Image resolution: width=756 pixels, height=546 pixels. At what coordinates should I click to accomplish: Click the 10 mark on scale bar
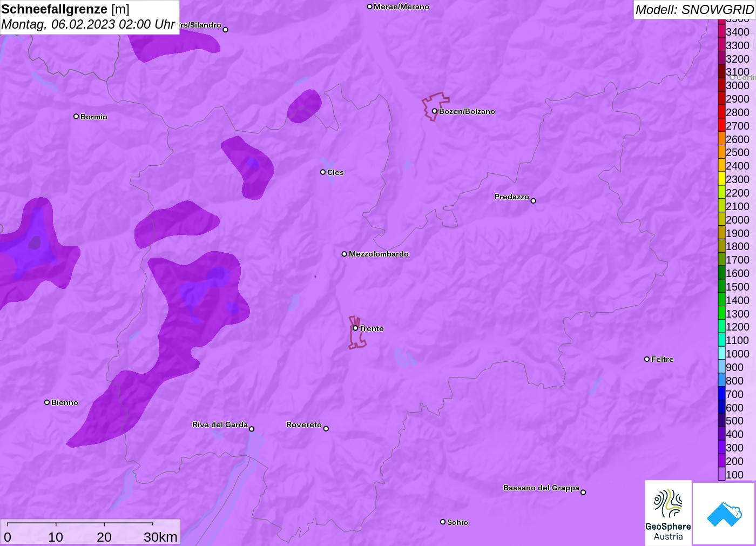coord(56,537)
